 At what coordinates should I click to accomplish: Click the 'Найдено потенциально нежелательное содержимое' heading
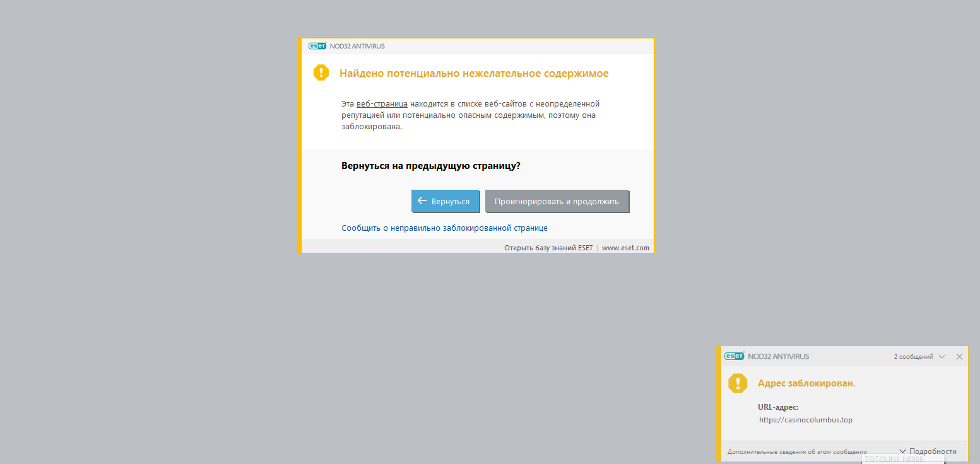[x=474, y=73]
